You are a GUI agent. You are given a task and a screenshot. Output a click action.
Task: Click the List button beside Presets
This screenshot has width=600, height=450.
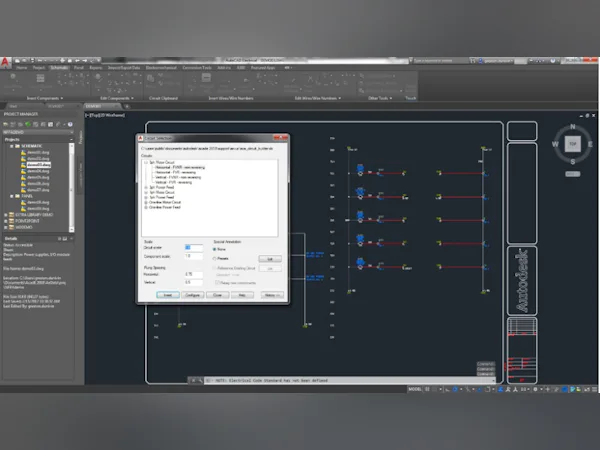pyautogui.click(x=270, y=259)
